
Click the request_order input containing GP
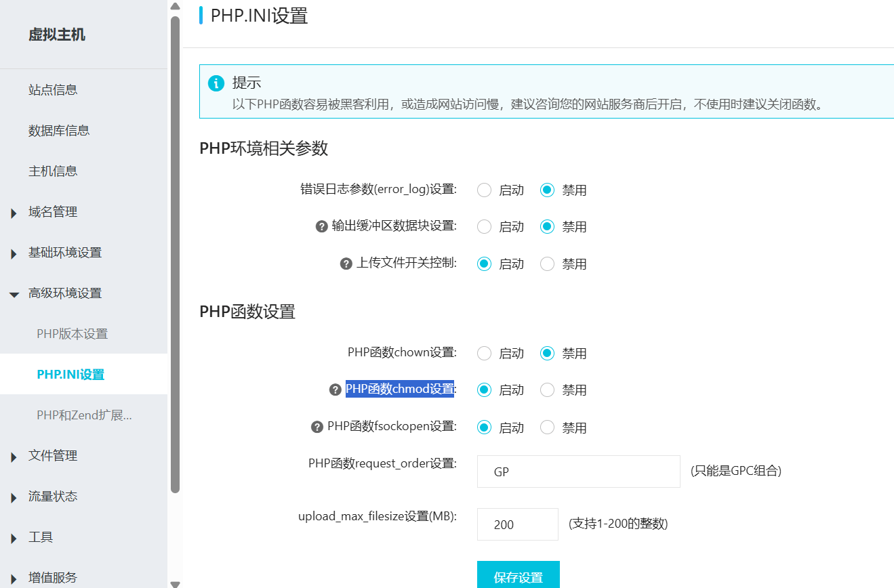click(578, 471)
